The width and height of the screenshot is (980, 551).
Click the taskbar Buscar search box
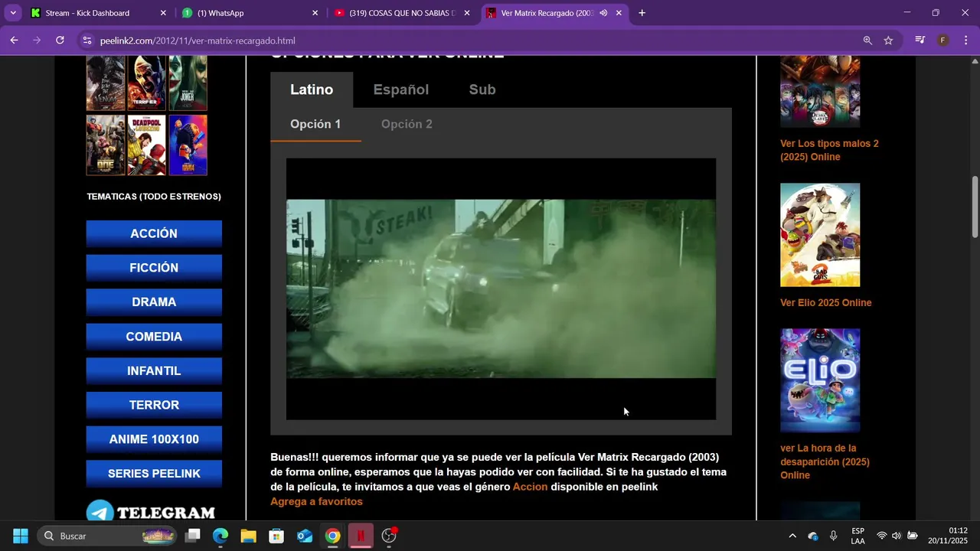tap(107, 536)
